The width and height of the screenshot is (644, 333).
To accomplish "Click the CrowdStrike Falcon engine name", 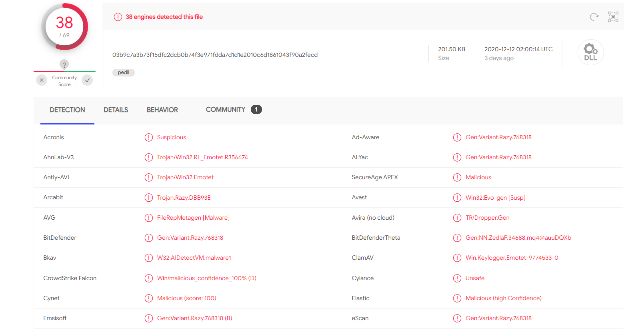I will point(70,278).
